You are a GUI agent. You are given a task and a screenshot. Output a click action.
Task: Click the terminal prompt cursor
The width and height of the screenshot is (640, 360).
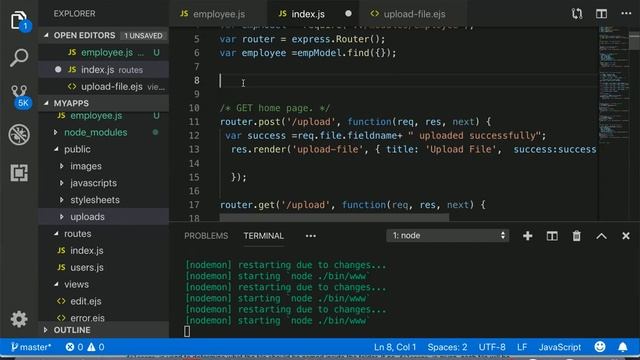(x=187, y=331)
